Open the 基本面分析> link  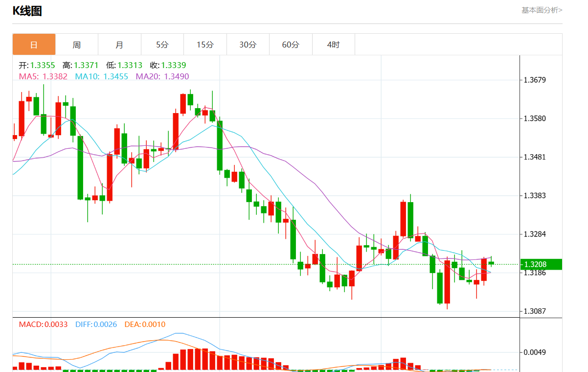(542, 10)
